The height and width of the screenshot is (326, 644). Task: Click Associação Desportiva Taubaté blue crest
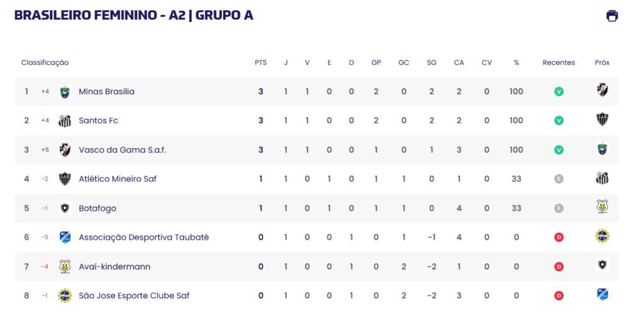(65, 237)
